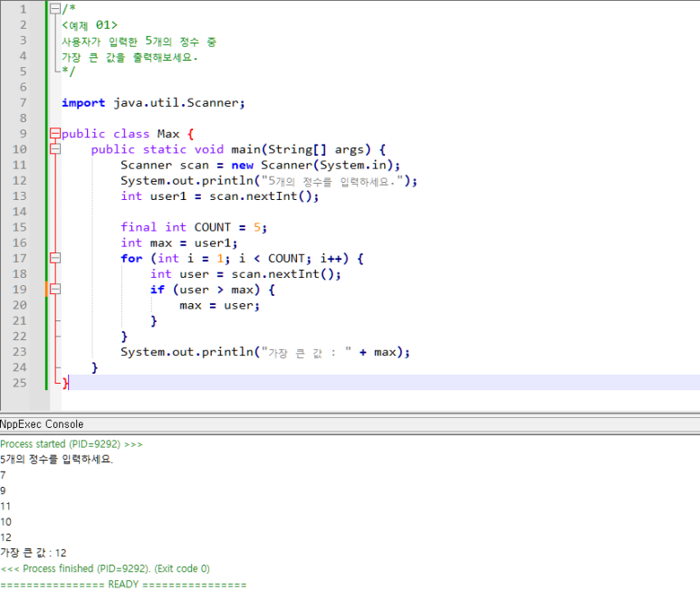This screenshot has width=700, height=609.
Task: Click the '<예제 01>' comment line
Action: (90, 25)
